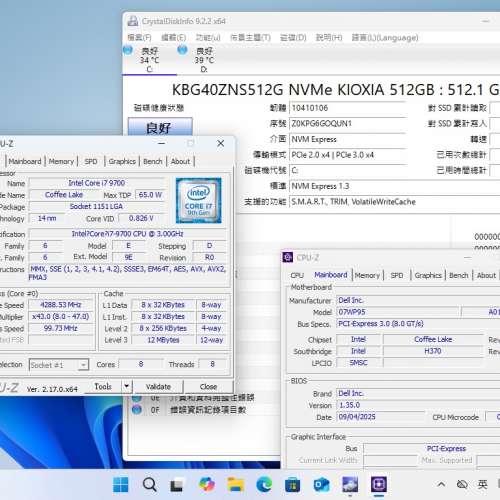This screenshot has width=500, height=500.
Task: Open the (D) disk menu in CrystalDiskInfo
Action: [x=293, y=37]
